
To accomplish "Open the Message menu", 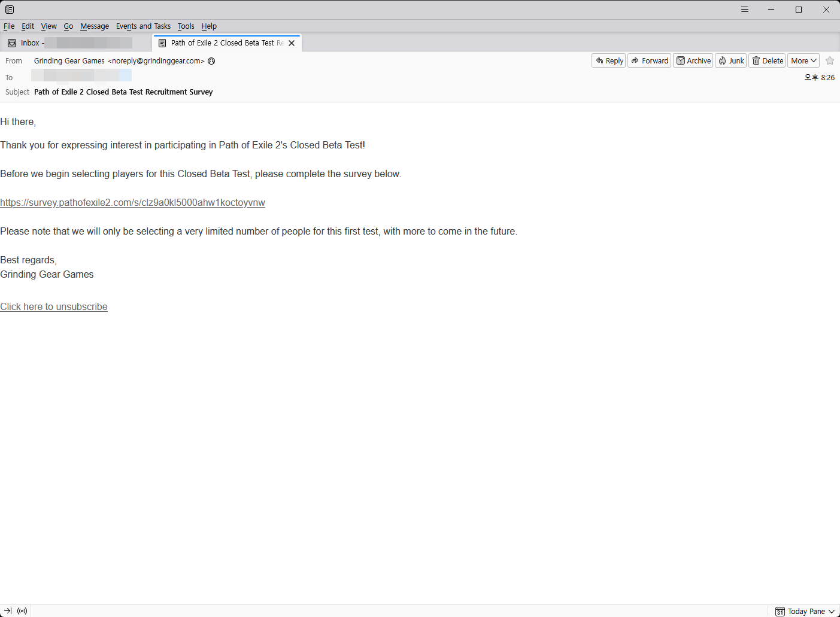I will coord(95,26).
